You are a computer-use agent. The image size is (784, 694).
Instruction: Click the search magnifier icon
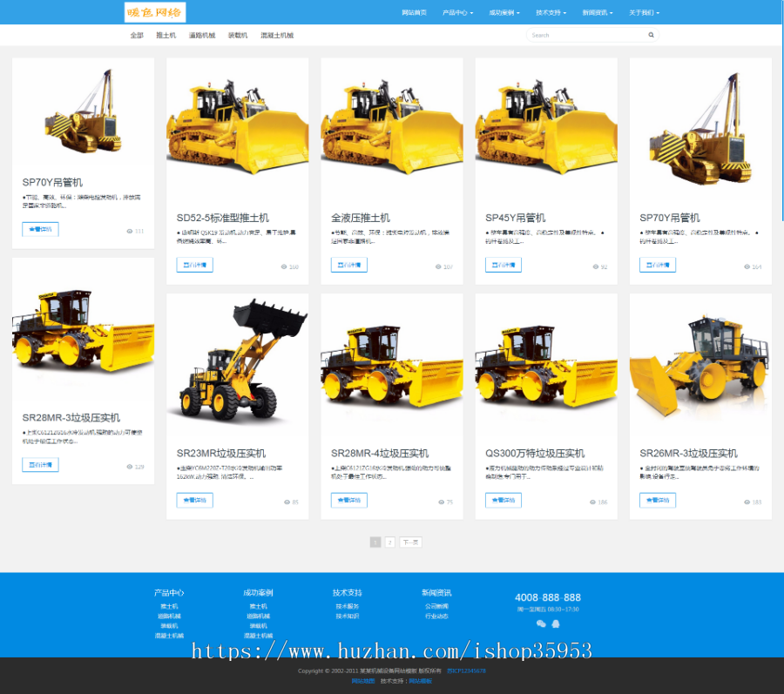[x=651, y=35]
